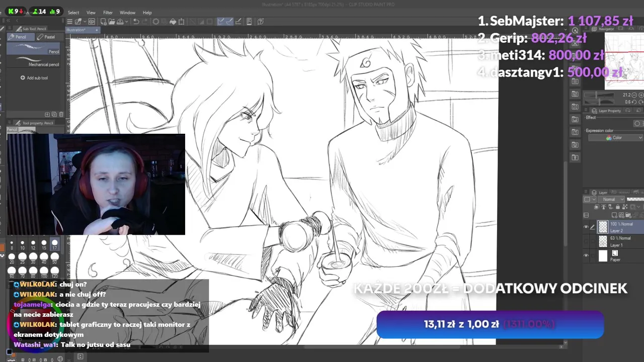Screen dimensions: 644x362
Task: Select the Paper layer row
Action: [x=620, y=255]
